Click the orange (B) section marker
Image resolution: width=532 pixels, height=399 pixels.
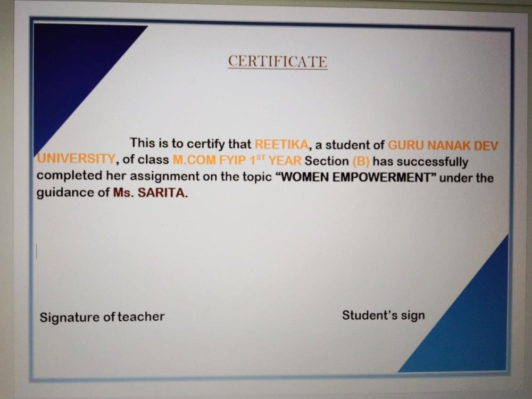click(x=361, y=161)
